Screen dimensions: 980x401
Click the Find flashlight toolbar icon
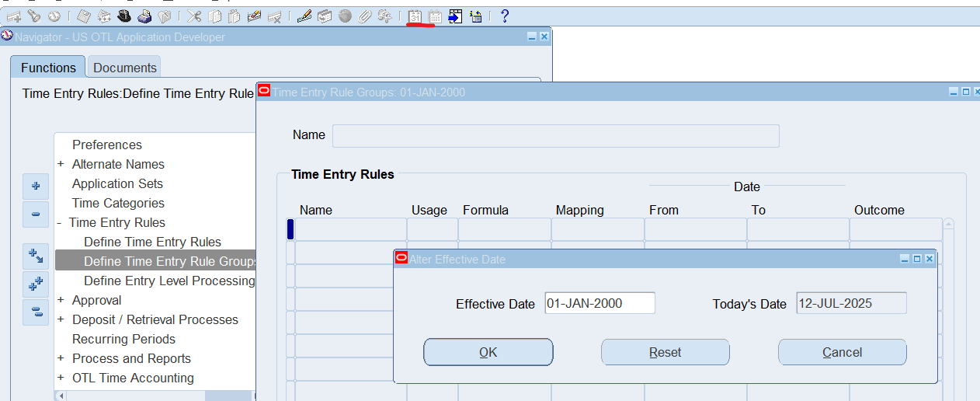point(34,16)
